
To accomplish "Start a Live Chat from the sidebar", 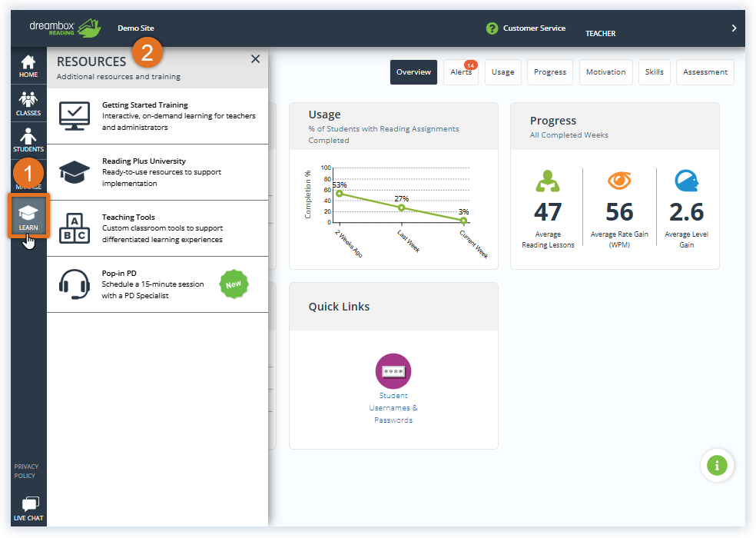I will tap(28, 507).
